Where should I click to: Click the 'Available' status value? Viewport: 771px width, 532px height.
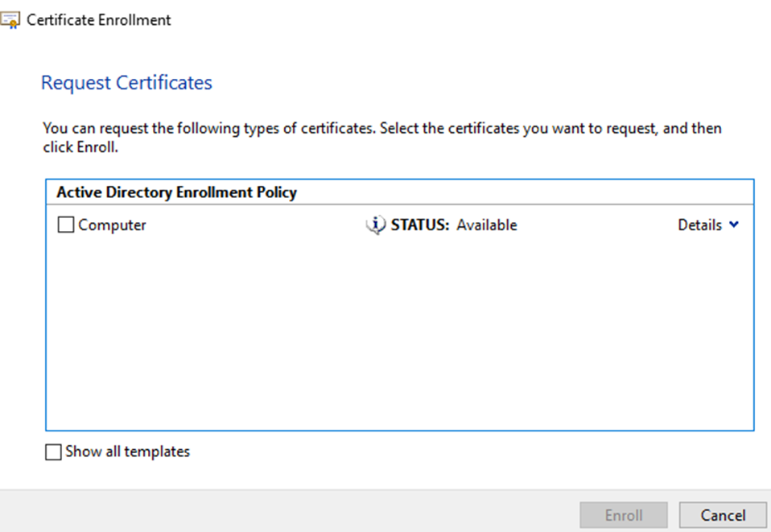[486, 225]
